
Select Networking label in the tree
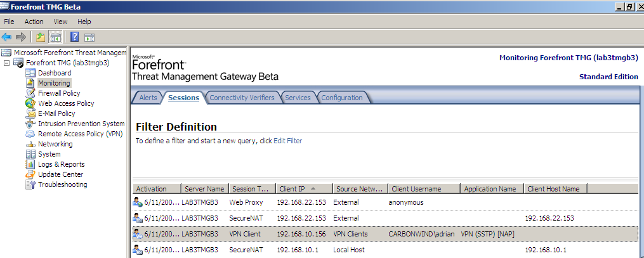tap(55, 144)
